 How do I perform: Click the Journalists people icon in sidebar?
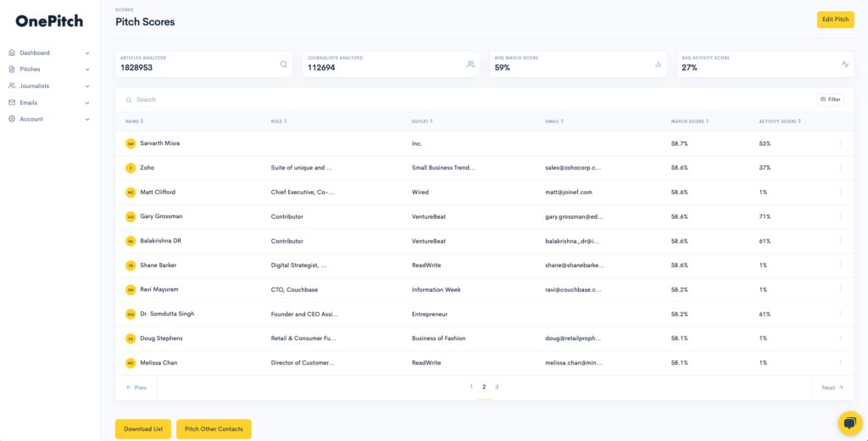(x=12, y=86)
